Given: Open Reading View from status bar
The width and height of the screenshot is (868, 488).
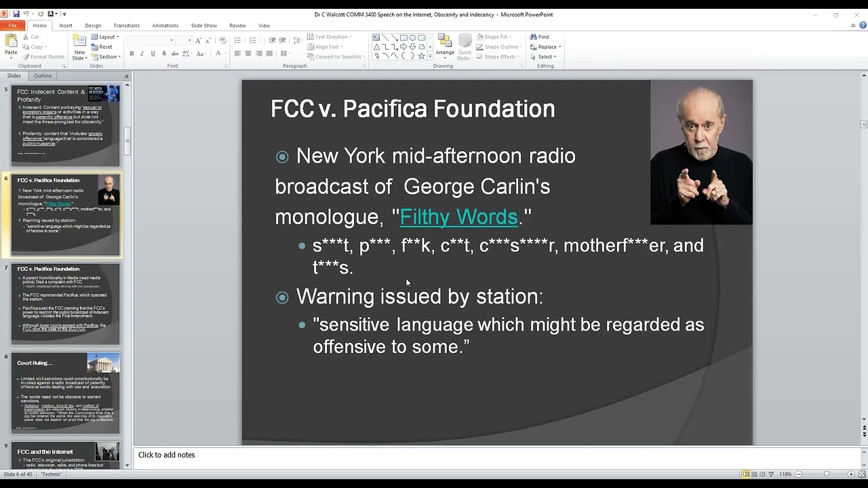Looking at the screenshot, I should tap(764, 474).
